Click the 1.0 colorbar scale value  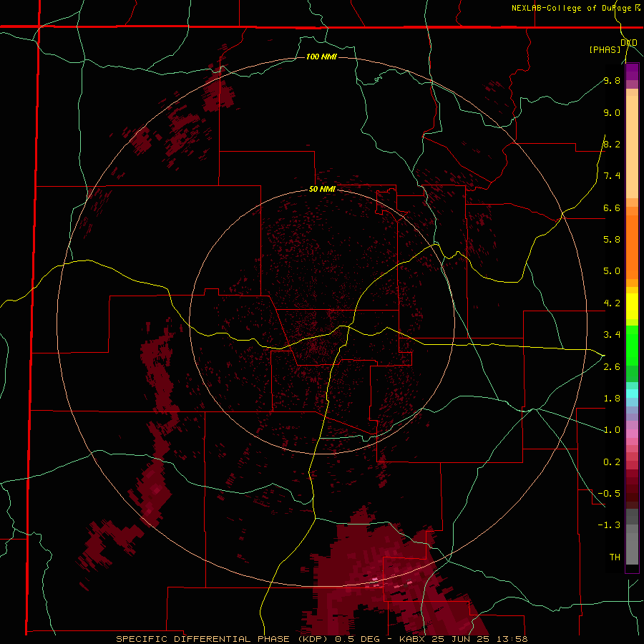(612, 430)
